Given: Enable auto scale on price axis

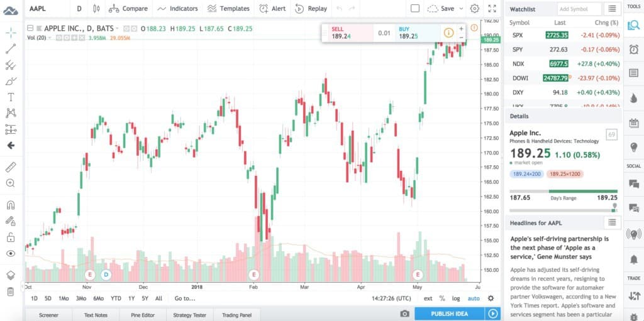Looking at the screenshot, I should tap(474, 298).
